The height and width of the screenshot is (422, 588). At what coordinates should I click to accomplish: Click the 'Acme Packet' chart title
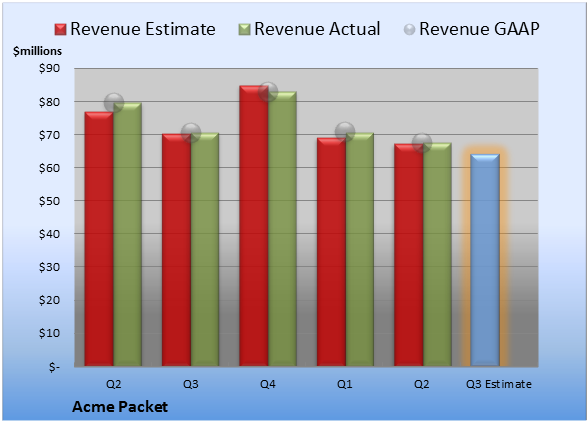[x=120, y=407]
